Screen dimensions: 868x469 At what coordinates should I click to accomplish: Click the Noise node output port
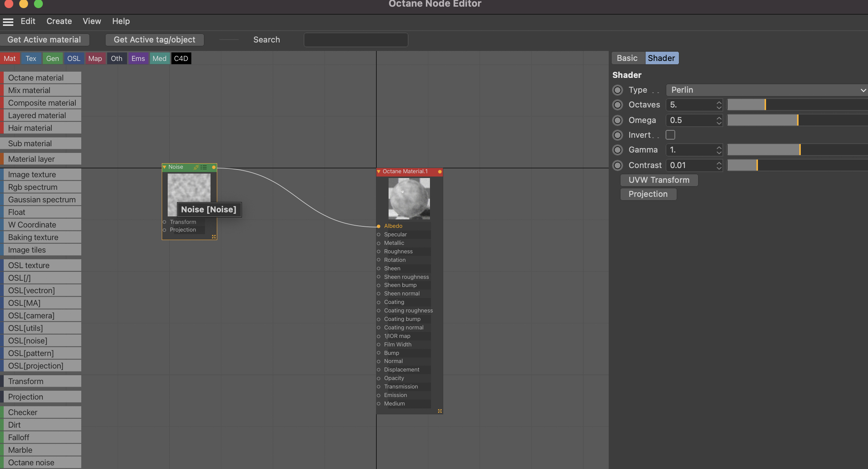[214, 167]
